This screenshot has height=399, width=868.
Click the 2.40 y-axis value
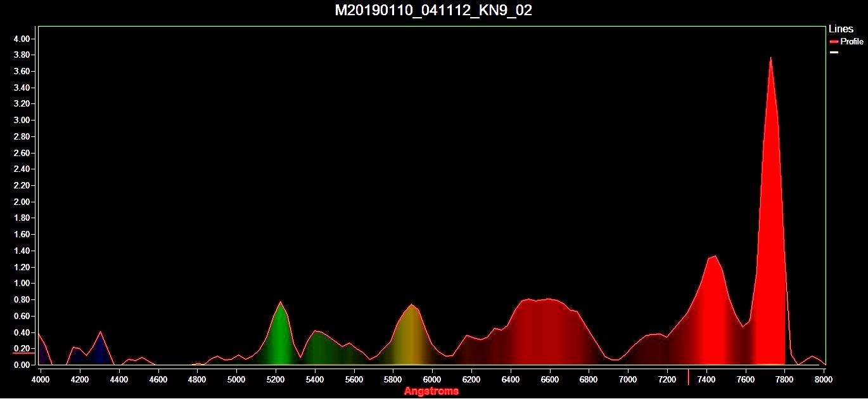click(22, 169)
